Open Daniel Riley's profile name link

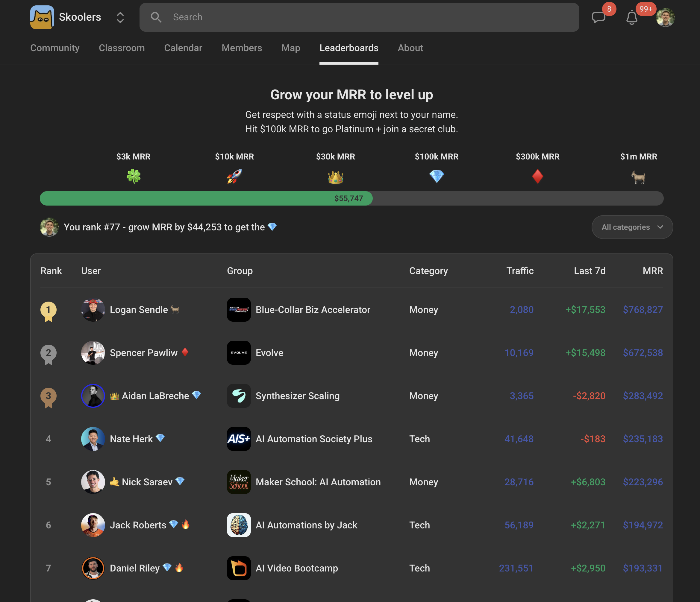click(135, 568)
